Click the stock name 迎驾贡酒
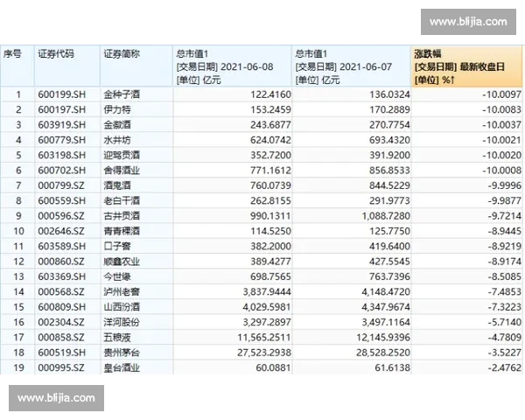This screenshot has height=420, width=525. 122,155
